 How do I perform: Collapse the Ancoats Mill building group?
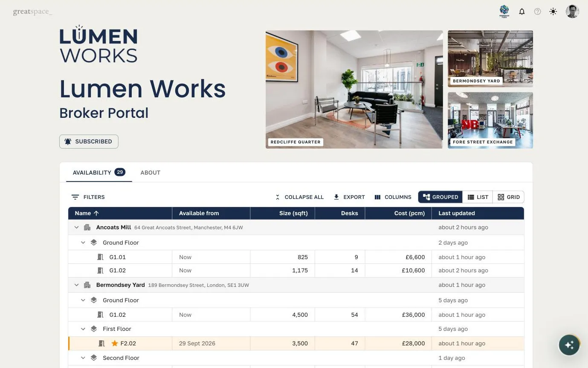click(76, 228)
